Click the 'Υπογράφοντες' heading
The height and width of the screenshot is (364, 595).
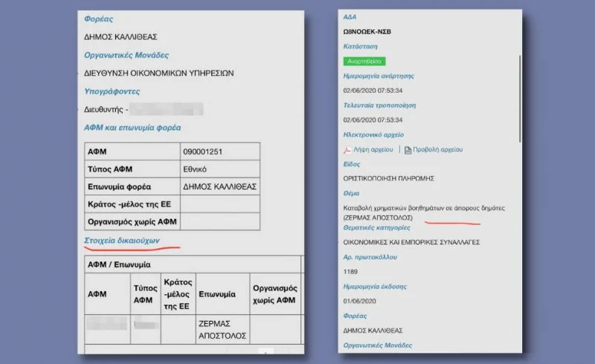coord(112,91)
